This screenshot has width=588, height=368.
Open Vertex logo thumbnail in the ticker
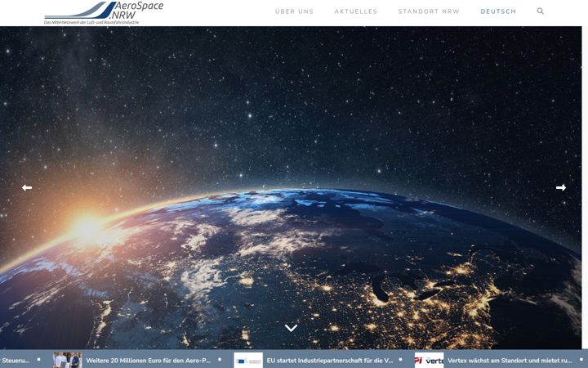pyautogui.click(x=429, y=361)
